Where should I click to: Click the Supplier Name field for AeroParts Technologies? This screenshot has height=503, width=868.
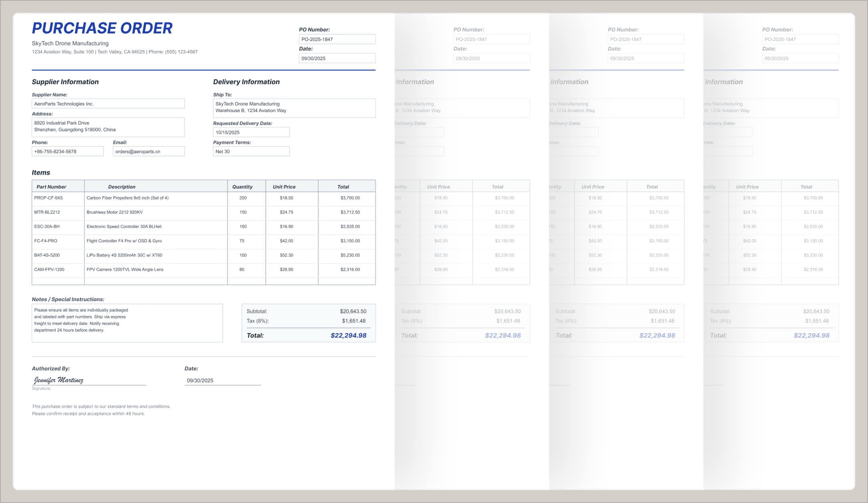pos(108,103)
